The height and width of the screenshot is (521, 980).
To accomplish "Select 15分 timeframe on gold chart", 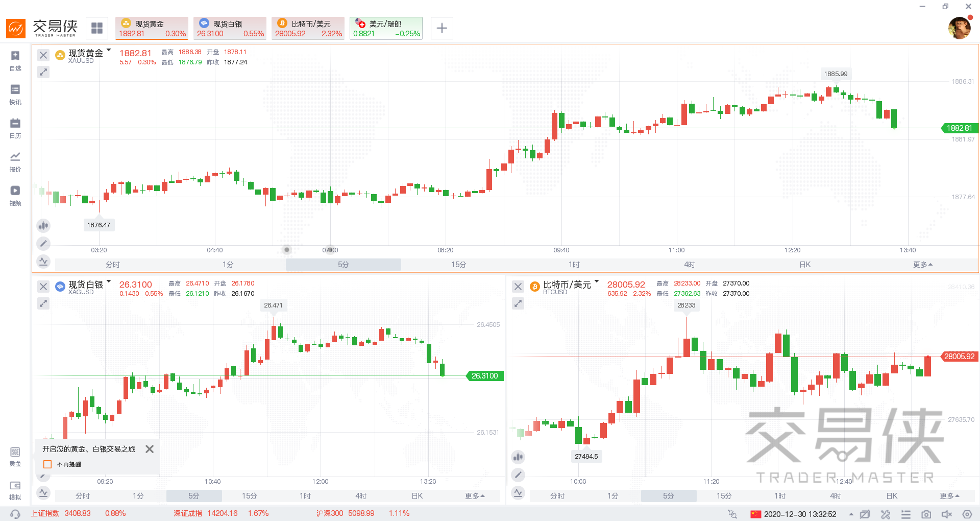I will (458, 265).
